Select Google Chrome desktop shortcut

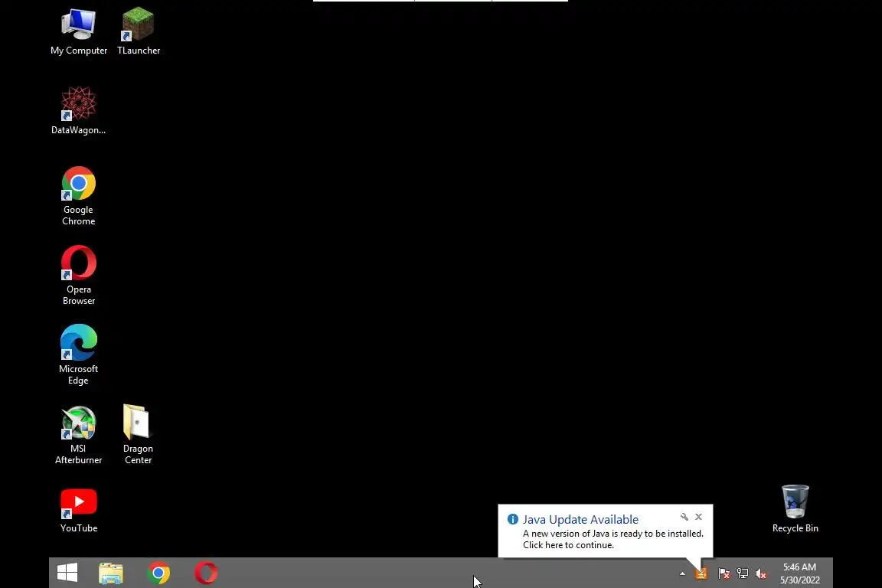point(78,196)
